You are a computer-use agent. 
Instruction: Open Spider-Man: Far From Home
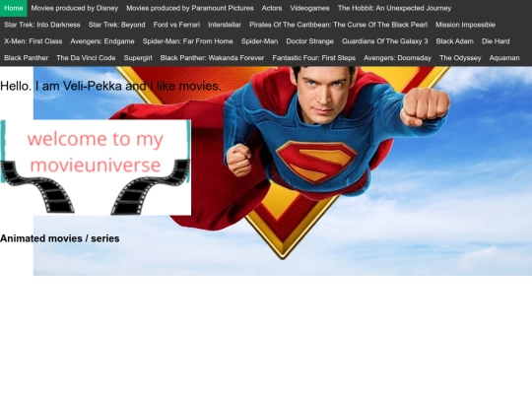point(187,41)
